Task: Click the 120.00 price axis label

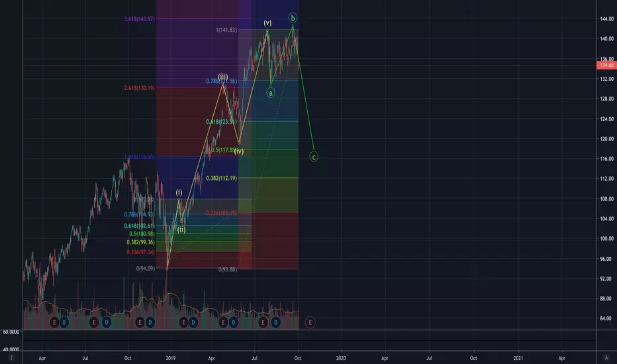Action: pyautogui.click(x=607, y=139)
